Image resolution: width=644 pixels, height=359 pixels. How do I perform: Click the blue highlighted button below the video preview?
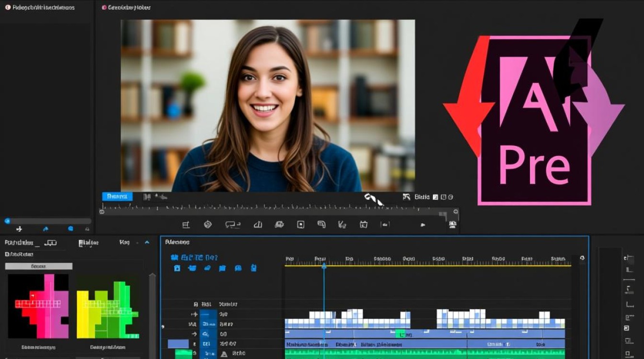click(117, 196)
